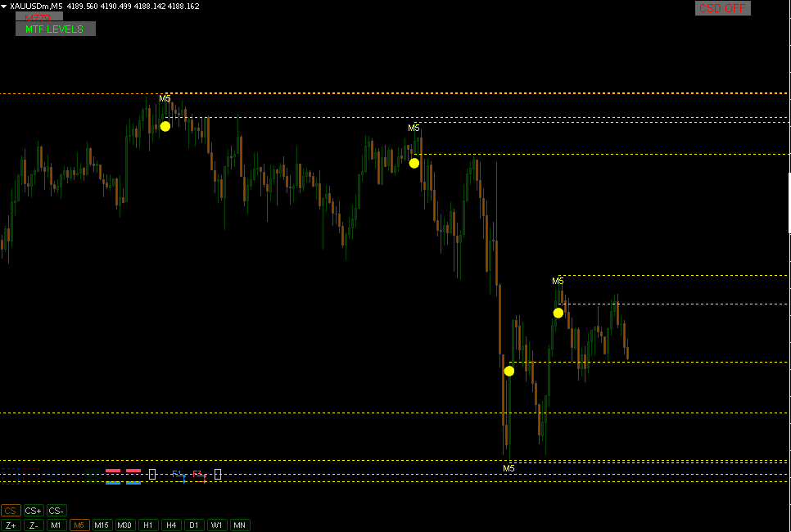Switch to the H1 timeframe
The image size is (791, 532).
(148, 525)
